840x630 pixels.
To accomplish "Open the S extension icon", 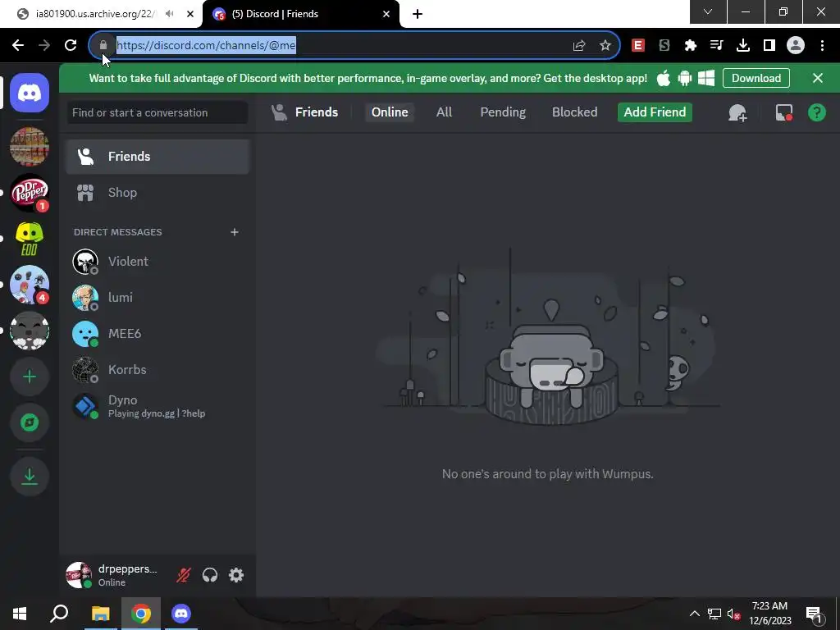I will [x=664, y=45].
